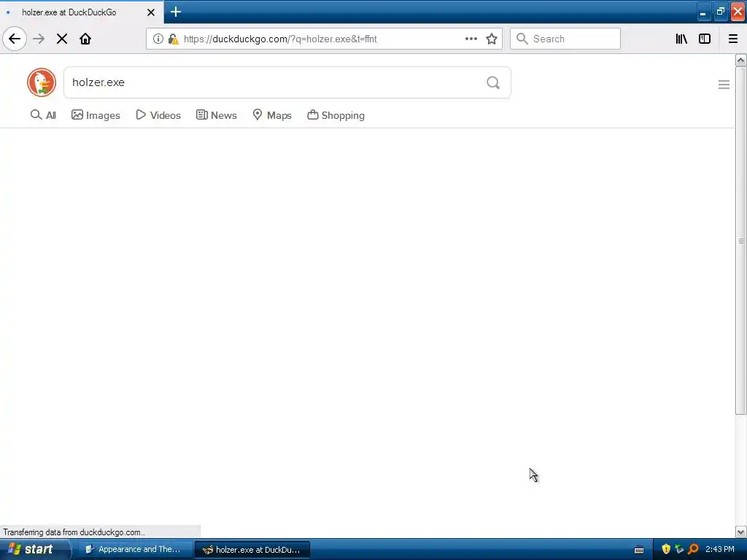This screenshot has width=747, height=560.
Task: Stop loading the page
Action: tap(62, 39)
